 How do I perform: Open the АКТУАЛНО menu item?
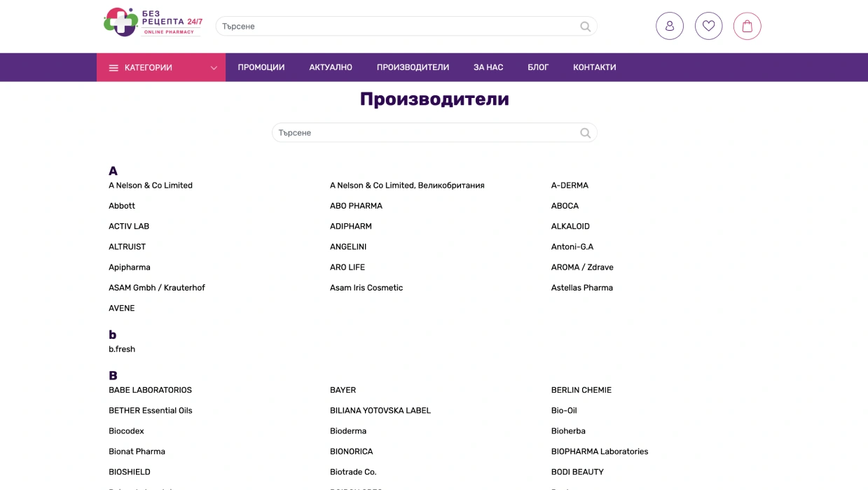[331, 67]
